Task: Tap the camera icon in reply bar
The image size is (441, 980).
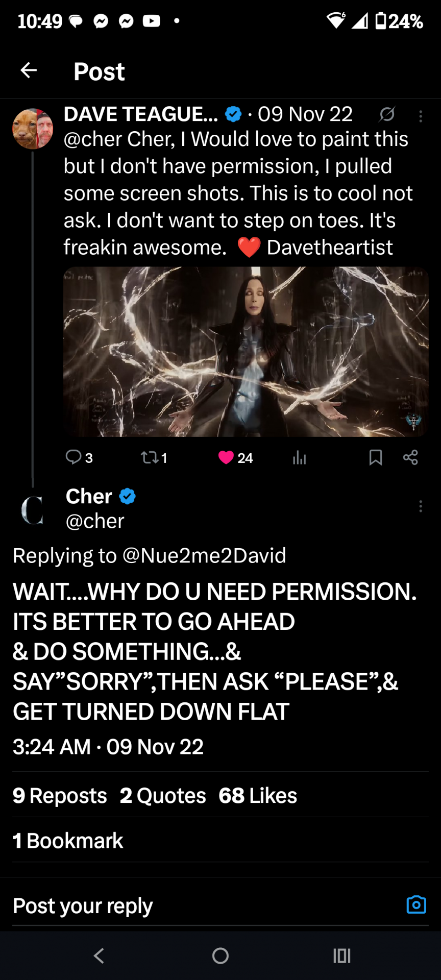Action: pos(416,905)
